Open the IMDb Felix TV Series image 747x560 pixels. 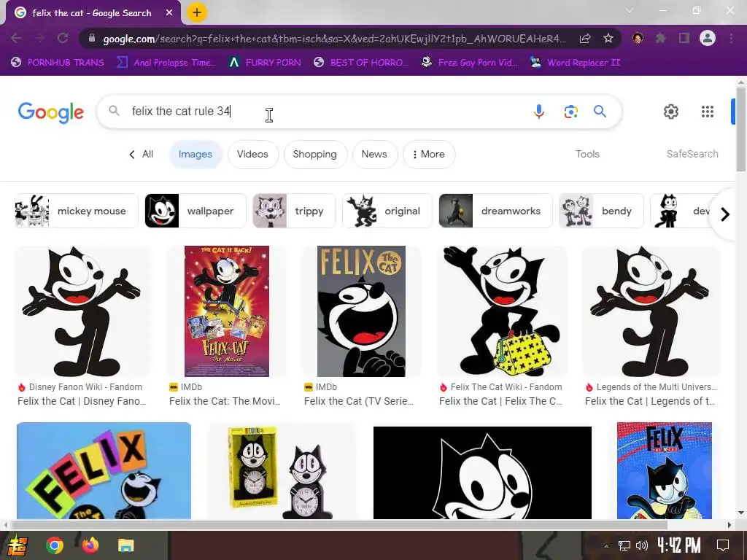point(361,311)
